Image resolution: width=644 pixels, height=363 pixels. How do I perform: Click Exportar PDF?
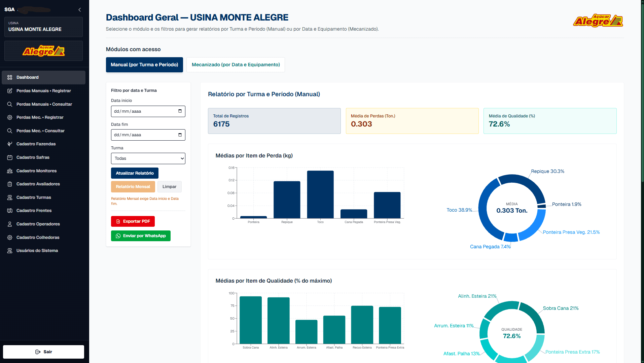click(x=133, y=221)
